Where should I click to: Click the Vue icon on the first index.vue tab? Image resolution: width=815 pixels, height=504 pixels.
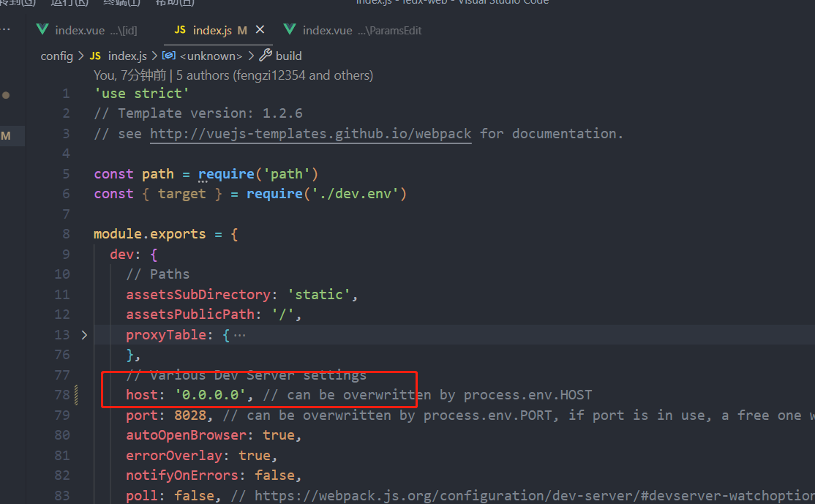[42, 30]
